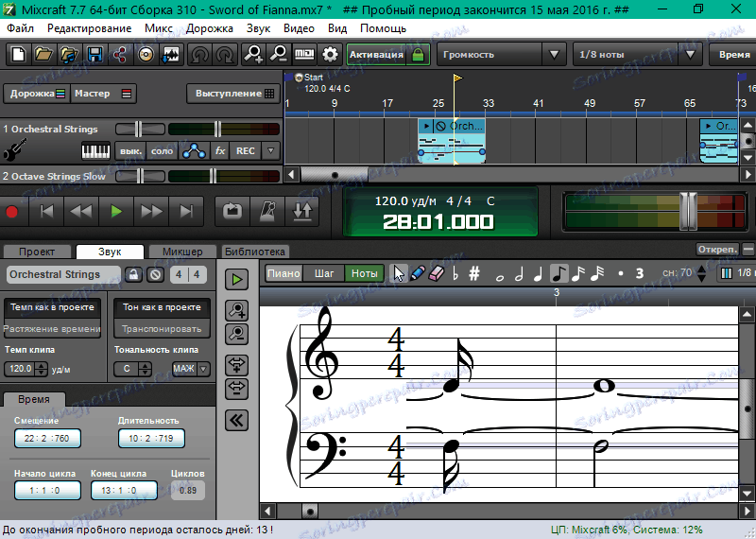
Task: Arm the REC button on Orchestral Strings
Action: pyautogui.click(x=245, y=151)
